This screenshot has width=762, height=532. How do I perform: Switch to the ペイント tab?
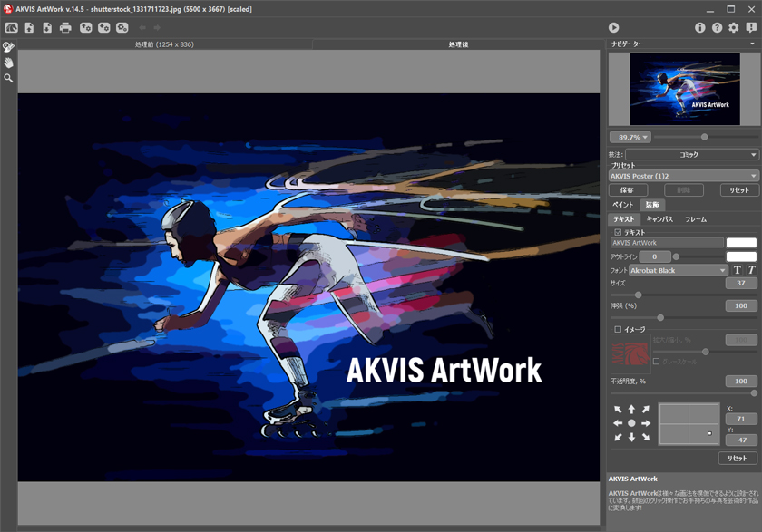click(x=623, y=204)
